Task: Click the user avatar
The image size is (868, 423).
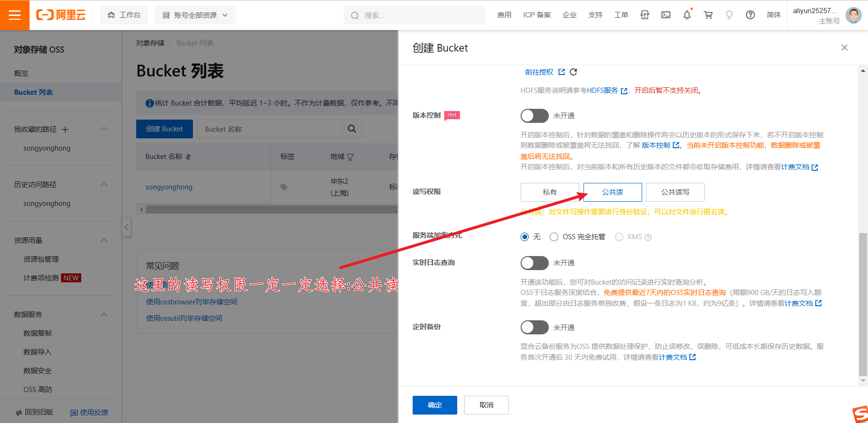Action: [x=853, y=15]
